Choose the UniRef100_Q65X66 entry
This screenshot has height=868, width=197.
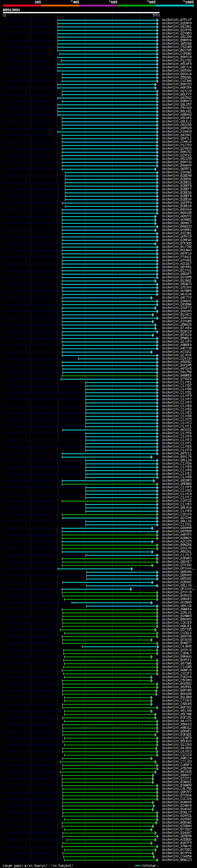[x=177, y=43]
